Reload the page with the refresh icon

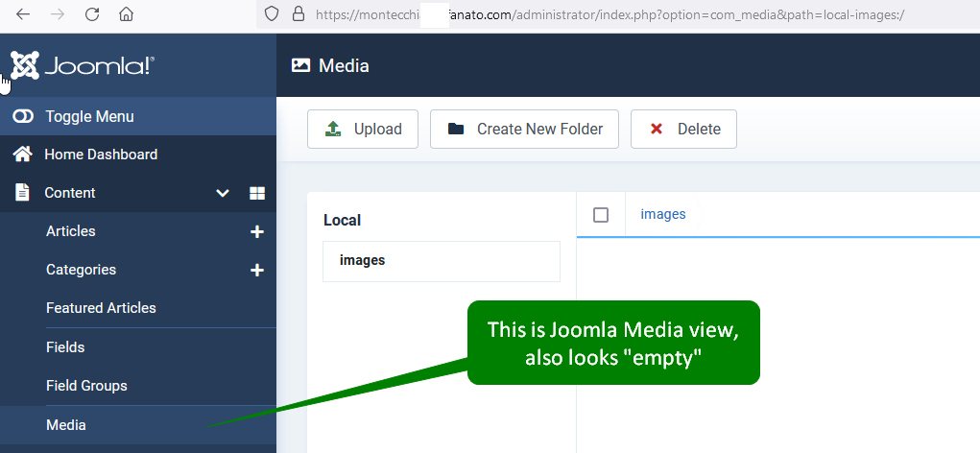[92, 14]
